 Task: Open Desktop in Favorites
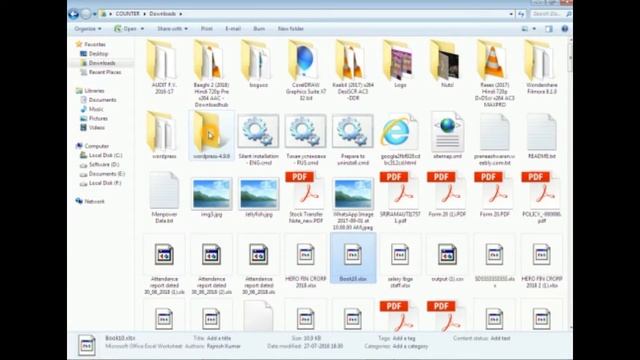pos(98,53)
